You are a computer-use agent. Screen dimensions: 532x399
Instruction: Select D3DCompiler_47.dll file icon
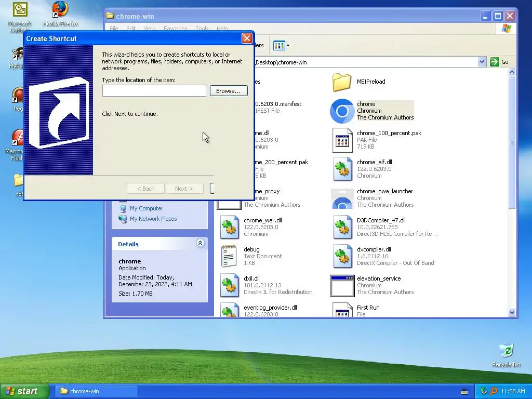(342, 228)
